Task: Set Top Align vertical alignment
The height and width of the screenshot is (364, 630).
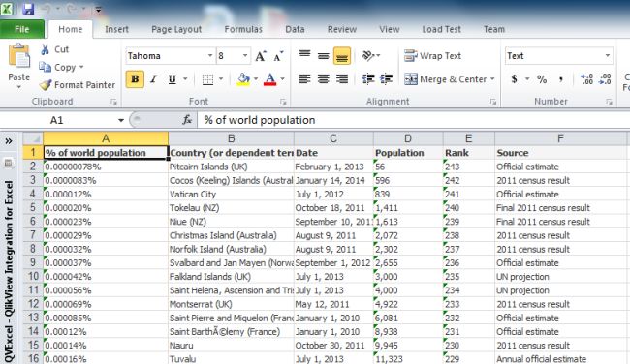Action: 304,55
